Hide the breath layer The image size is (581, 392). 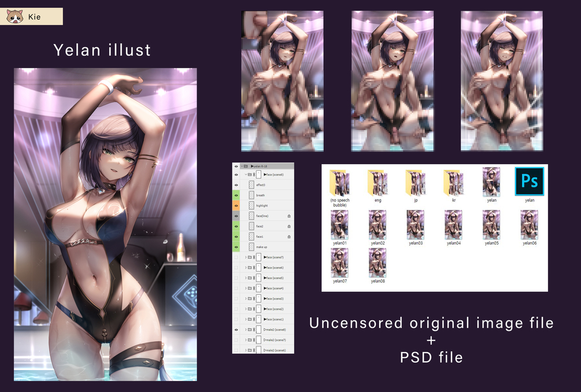coord(236,195)
